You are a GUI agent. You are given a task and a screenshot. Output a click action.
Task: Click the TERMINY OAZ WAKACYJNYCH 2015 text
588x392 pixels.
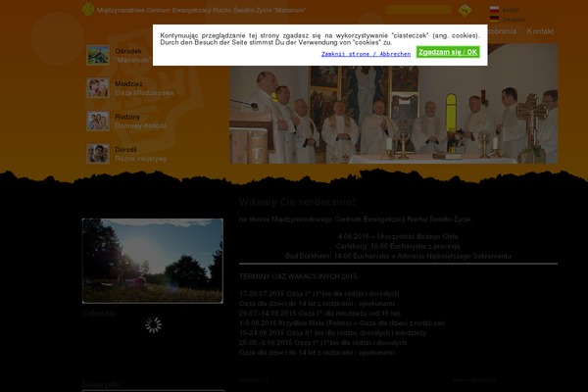[298, 276]
